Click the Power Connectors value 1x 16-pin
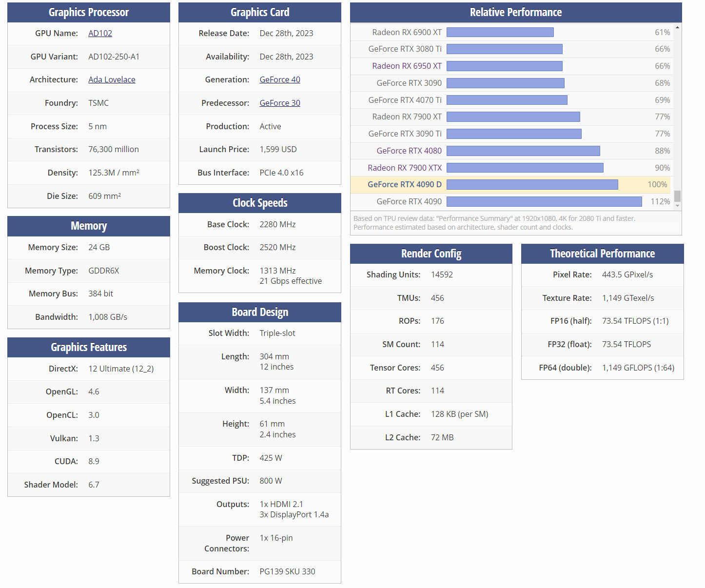The height and width of the screenshot is (588, 705). coord(276,538)
